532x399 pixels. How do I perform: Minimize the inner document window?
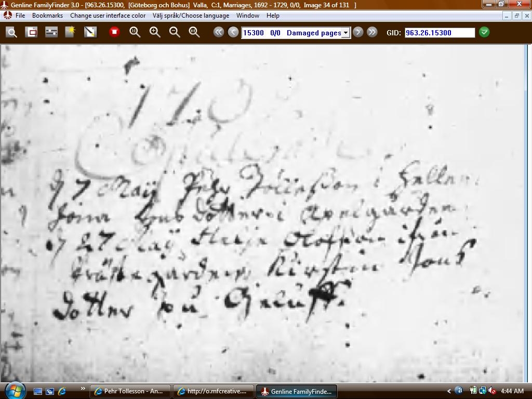pos(507,16)
